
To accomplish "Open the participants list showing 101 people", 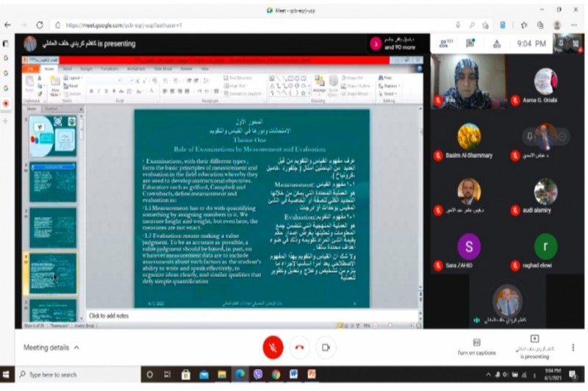I will coord(443,43).
